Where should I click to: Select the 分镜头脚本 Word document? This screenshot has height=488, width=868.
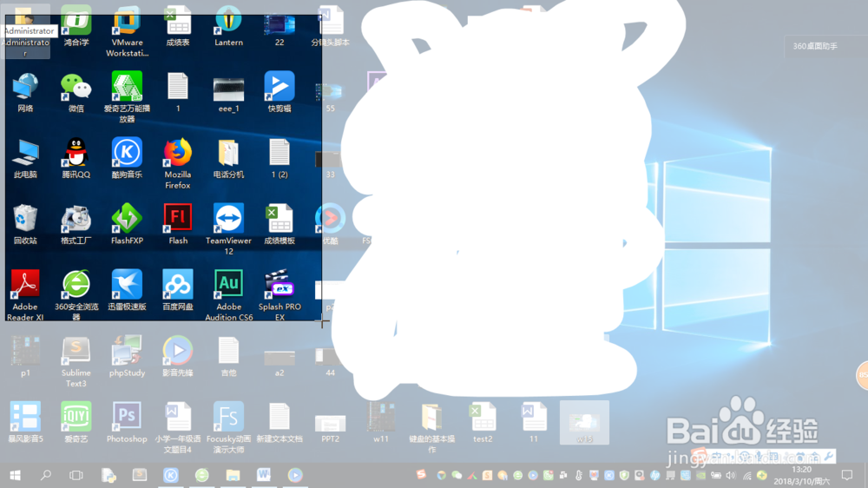click(331, 25)
